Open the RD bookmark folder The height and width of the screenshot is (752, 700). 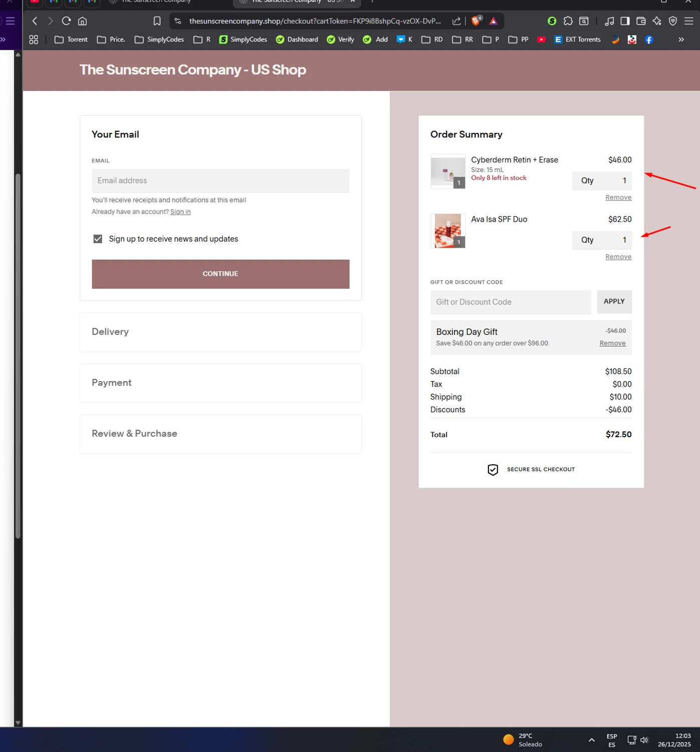432,40
